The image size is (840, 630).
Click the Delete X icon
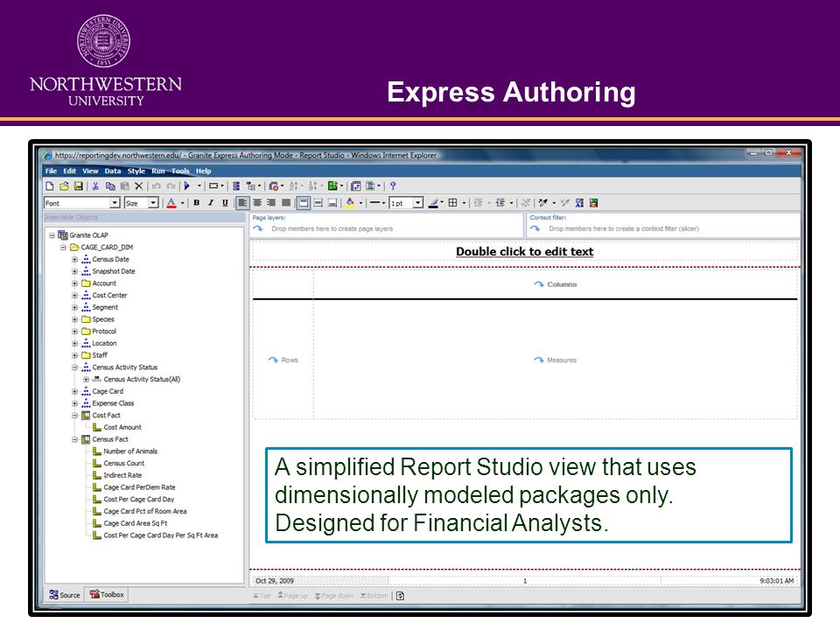139,185
